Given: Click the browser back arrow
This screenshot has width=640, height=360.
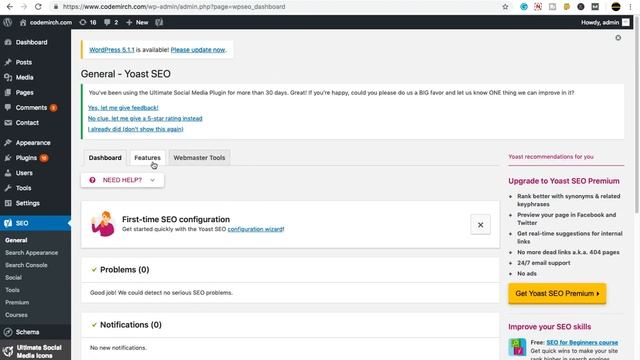Looking at the screenshot, I should [x=10, y=7].
